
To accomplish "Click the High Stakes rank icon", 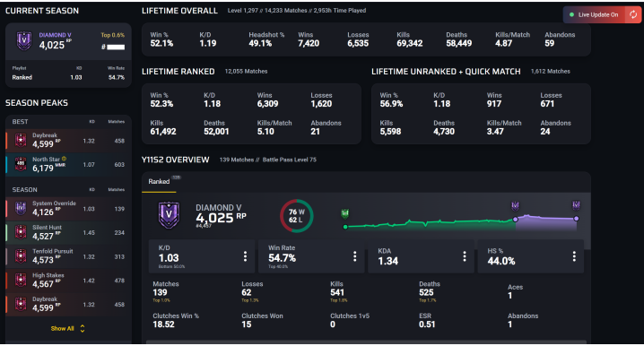I will pos(21,281).
